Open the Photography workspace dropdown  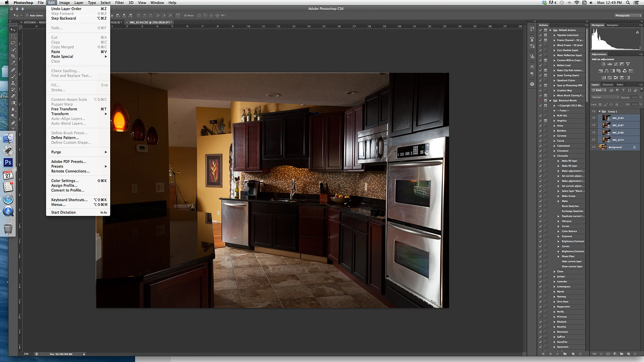point(628,15)
